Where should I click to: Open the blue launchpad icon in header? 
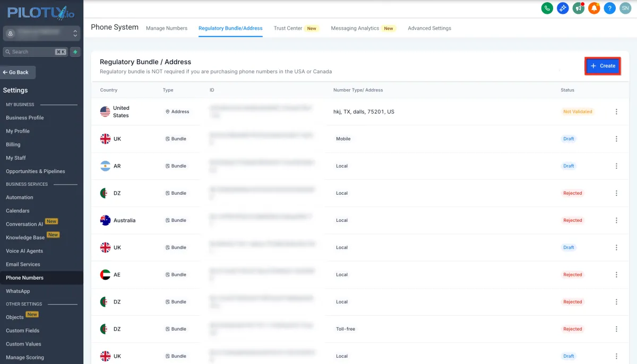[x=563, y=8]
